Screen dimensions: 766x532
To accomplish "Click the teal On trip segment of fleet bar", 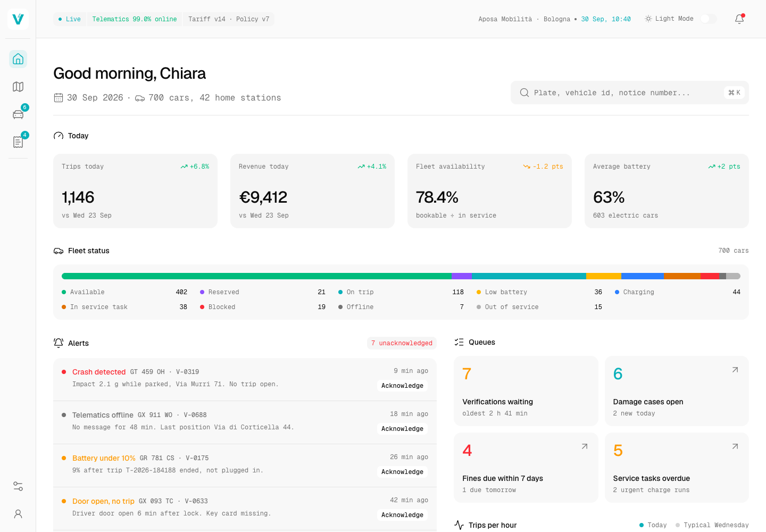I will 529,276.
